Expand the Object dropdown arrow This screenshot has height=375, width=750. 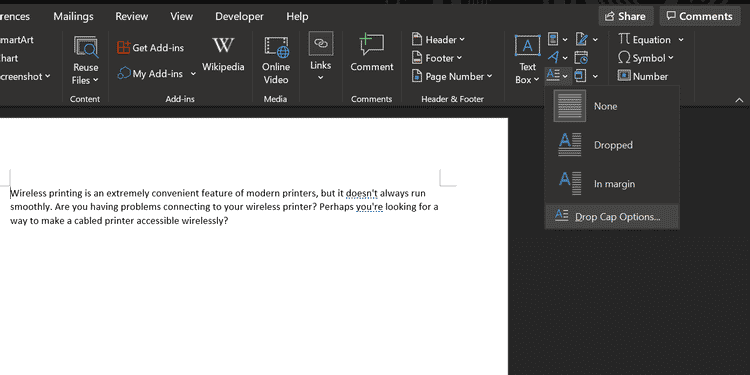click(x=595, y=76)
